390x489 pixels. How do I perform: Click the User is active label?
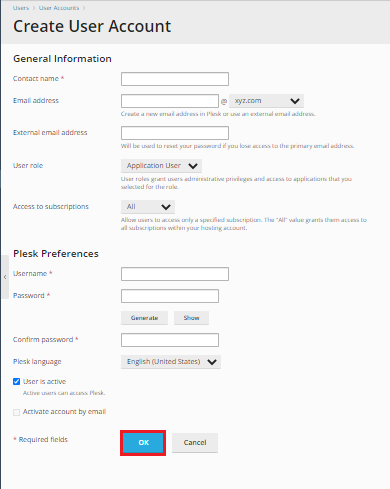click(44, 381)
